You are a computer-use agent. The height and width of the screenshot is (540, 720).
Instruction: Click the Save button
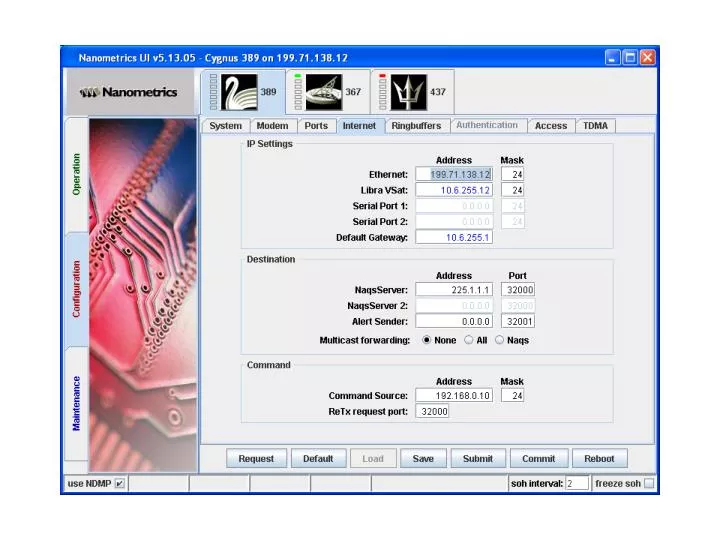tap(423, 459)
